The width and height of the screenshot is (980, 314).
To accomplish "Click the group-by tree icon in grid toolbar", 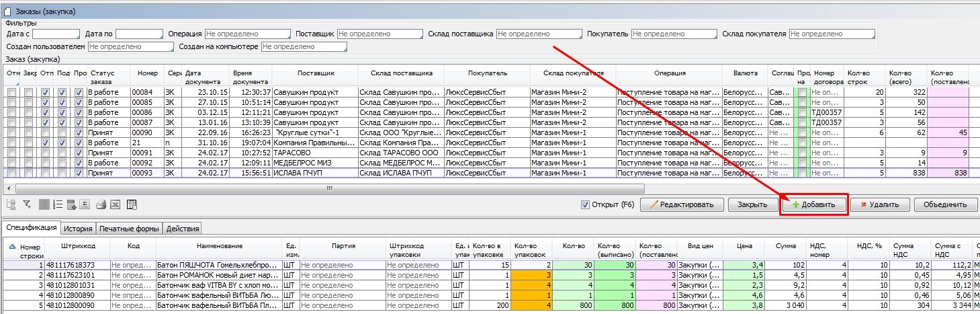I will 11,205.
